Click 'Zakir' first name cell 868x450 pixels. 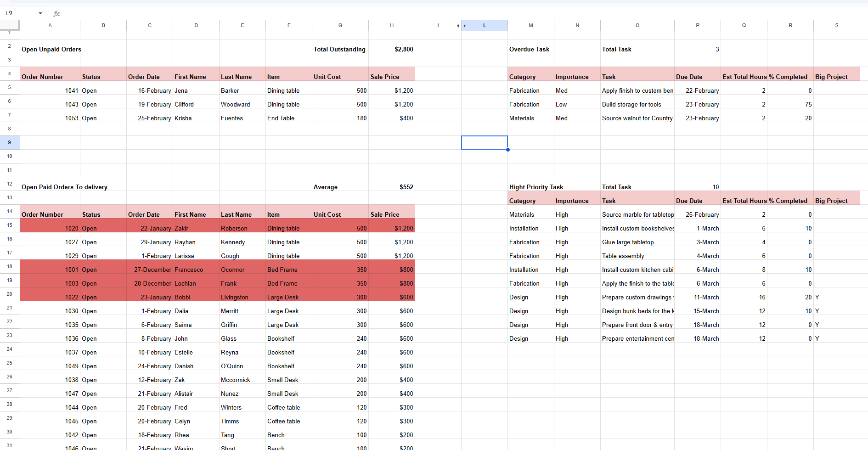pos(196,225)
